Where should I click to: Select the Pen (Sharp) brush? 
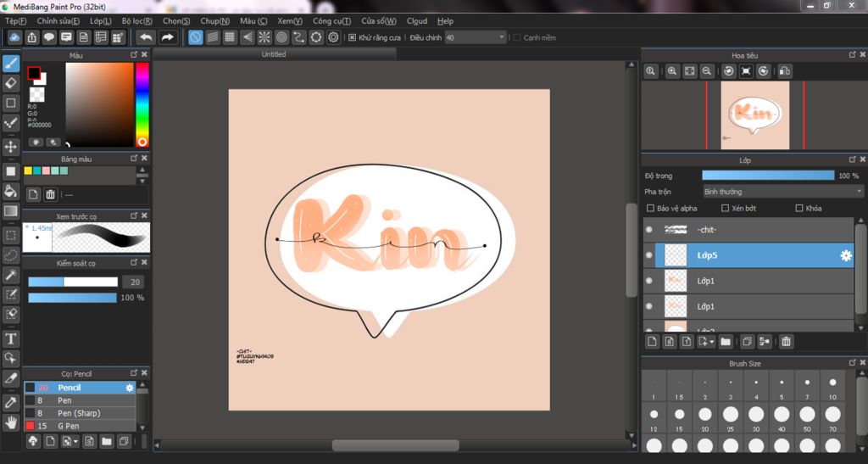pos(80,413)
